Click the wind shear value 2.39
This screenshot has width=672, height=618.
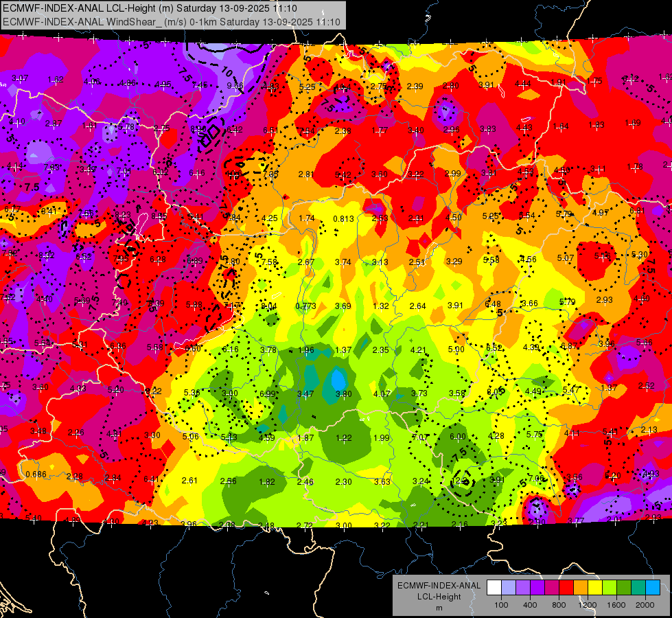[415, 87]
